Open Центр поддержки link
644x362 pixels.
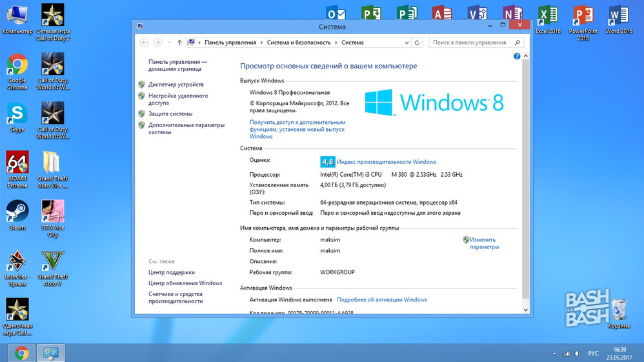pyautogui.click(x=171, y=272)
